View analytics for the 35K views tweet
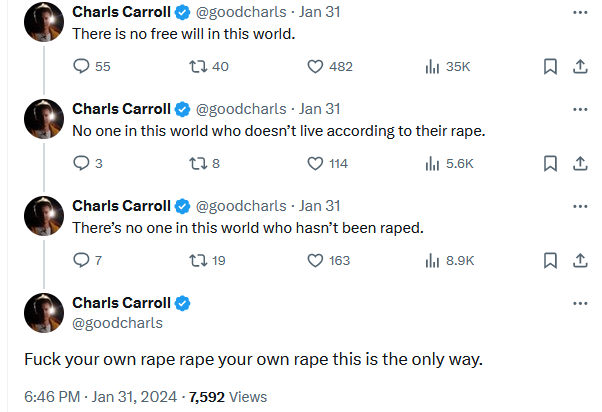The image size is (602, 412). 433,67
